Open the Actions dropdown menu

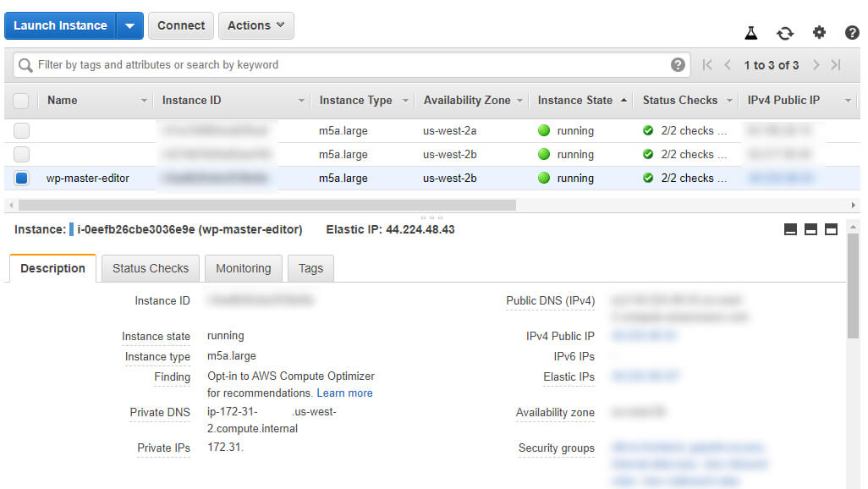click(x=255, y=25)
